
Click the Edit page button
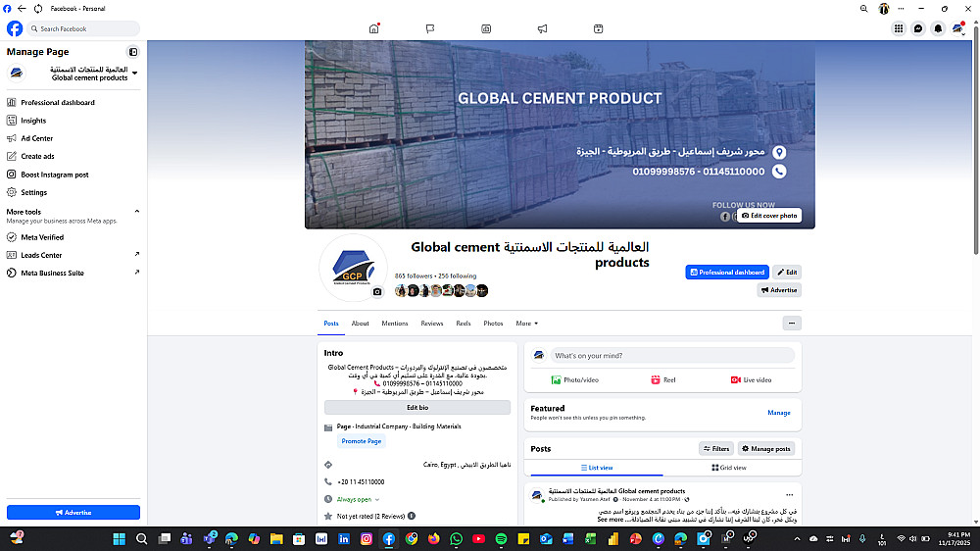pos(787,272)
